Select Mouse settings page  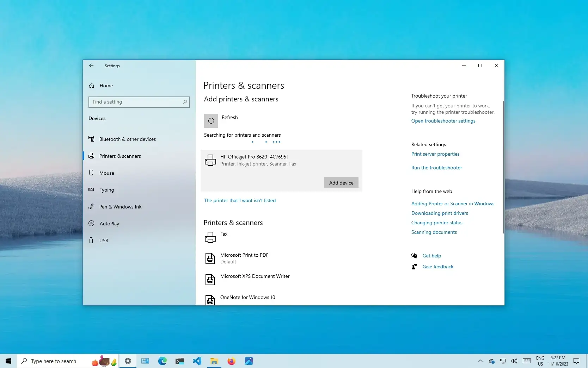click(x=139, y=173)
